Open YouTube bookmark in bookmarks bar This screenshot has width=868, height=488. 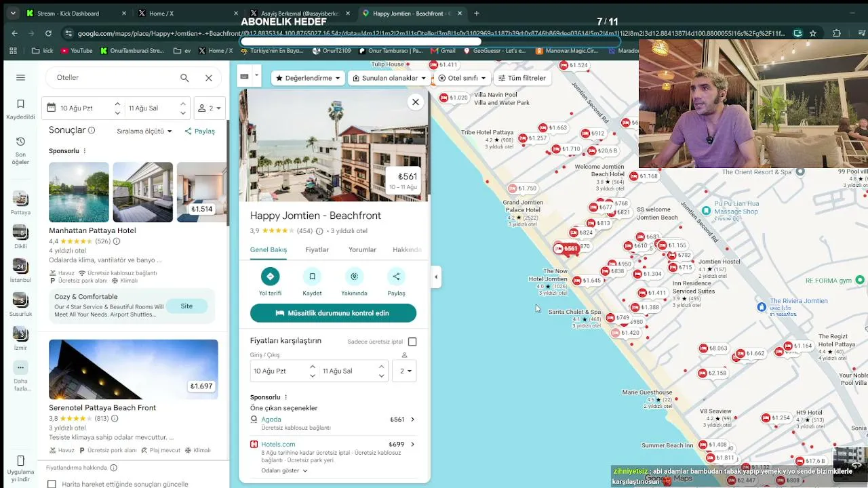[x=76, y=51]
